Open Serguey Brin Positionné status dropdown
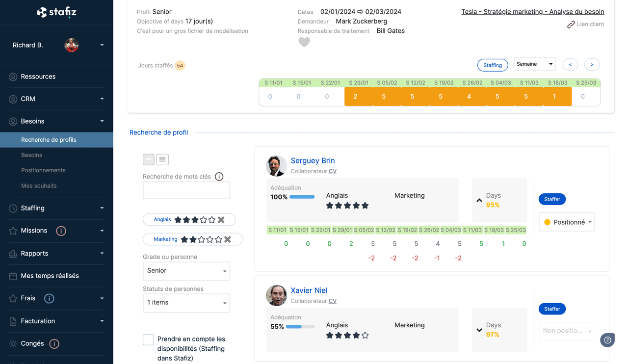628x364 pixels. [x=567, y=222]
